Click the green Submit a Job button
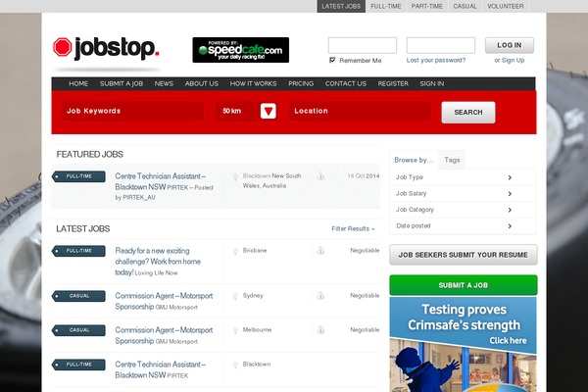 tap(463, 285)
